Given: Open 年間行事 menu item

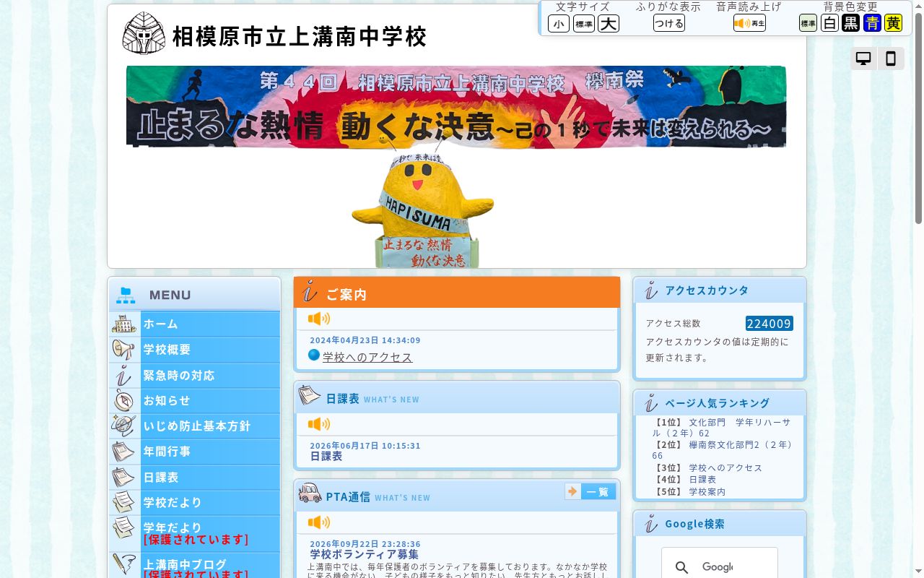Looking at the screenshot, I should pos(195,452).
